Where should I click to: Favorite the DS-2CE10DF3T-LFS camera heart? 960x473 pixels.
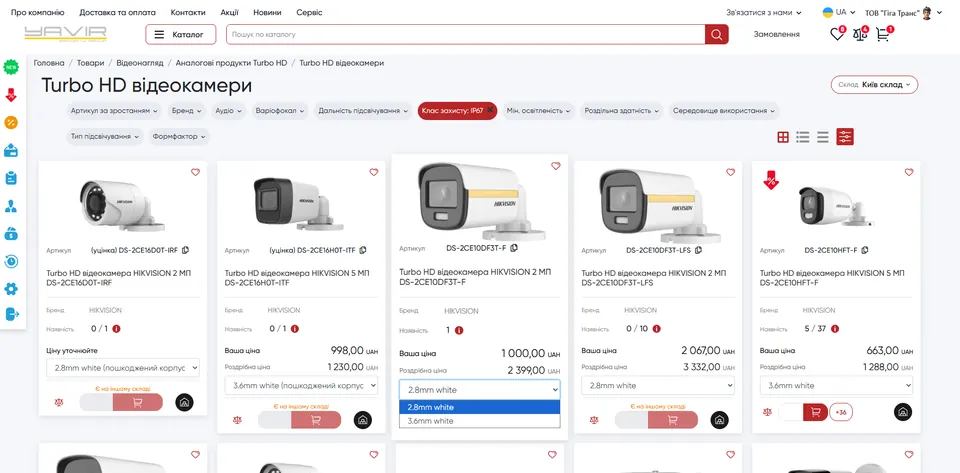tap(730, 173)
